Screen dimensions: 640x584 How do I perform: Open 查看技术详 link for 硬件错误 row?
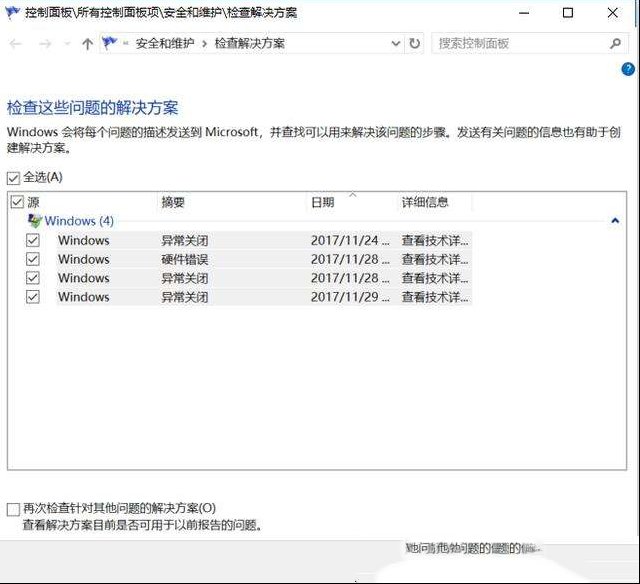pos(435,259)
